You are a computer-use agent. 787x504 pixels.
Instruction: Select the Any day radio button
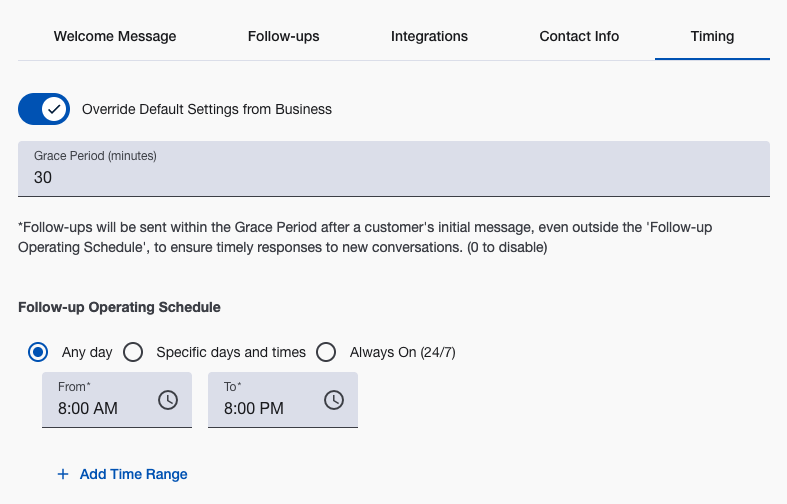(x=38, y=352)
